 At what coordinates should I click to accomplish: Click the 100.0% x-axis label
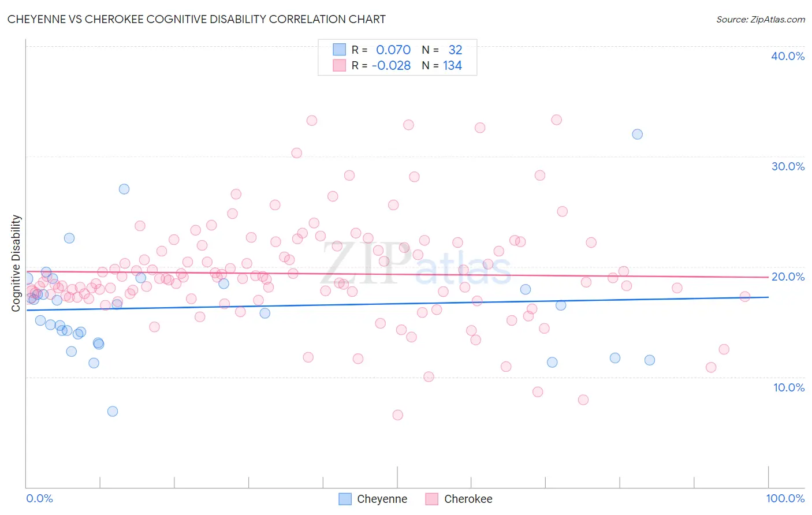[785, 498]
